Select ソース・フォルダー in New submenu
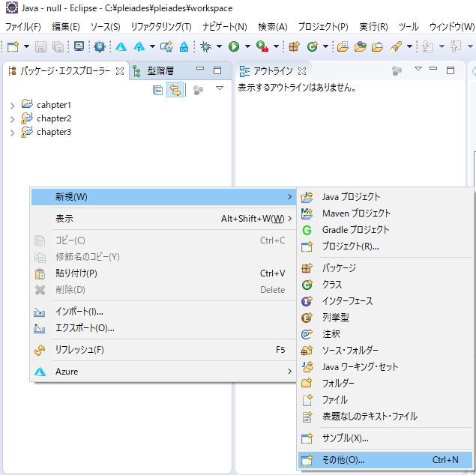The image size is (476, 475). point(385,351)
